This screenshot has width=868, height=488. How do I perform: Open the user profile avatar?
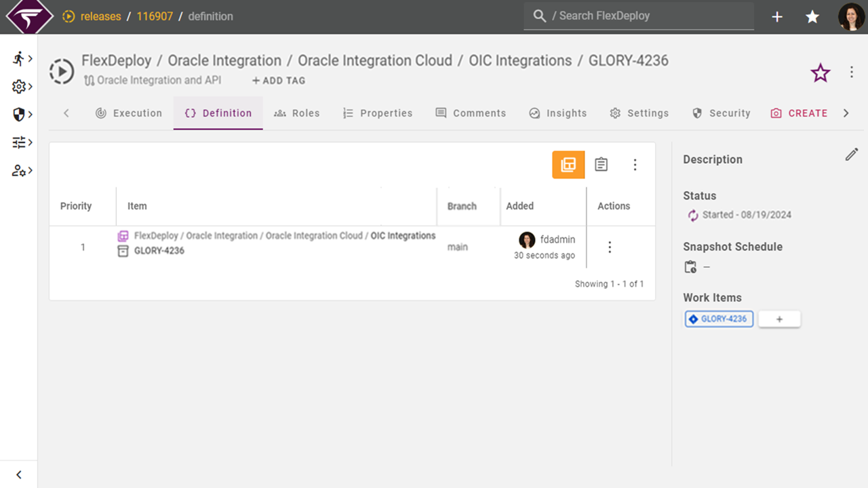click(851, 17)
